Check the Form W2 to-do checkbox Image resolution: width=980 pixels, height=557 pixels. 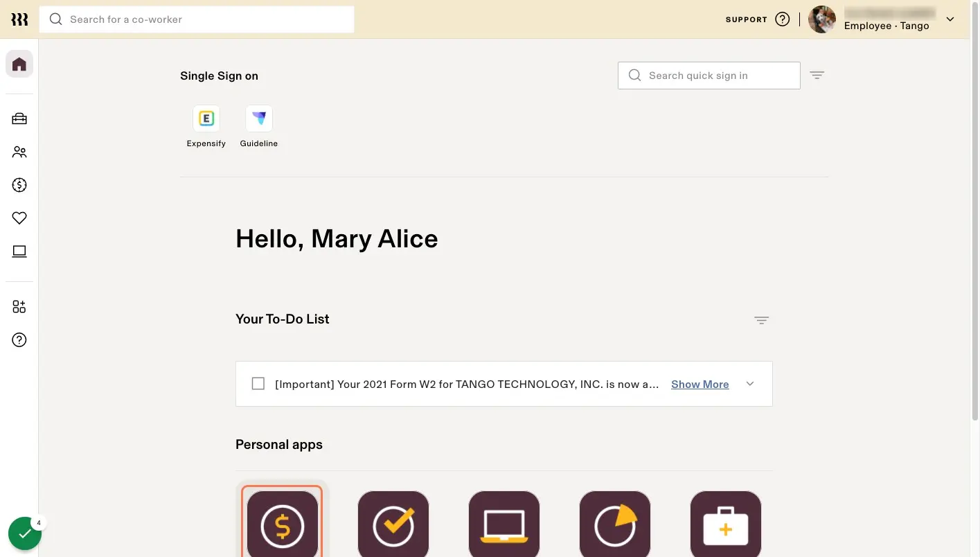point(258,384)
